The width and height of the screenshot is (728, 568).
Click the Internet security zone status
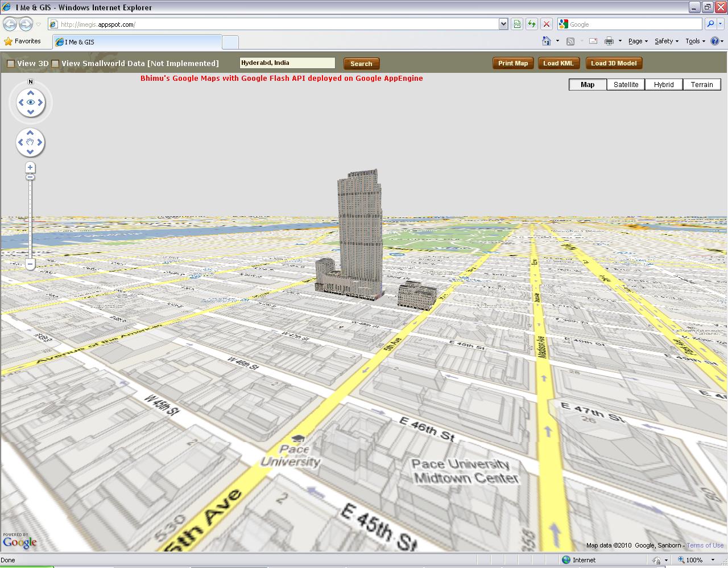(578, 560)
